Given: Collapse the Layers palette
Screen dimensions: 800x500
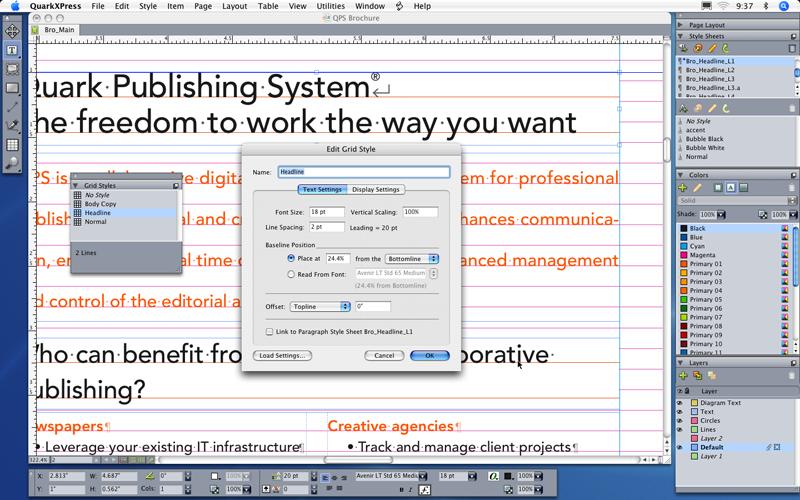Looking at the screenshot, I should [680, 363].
